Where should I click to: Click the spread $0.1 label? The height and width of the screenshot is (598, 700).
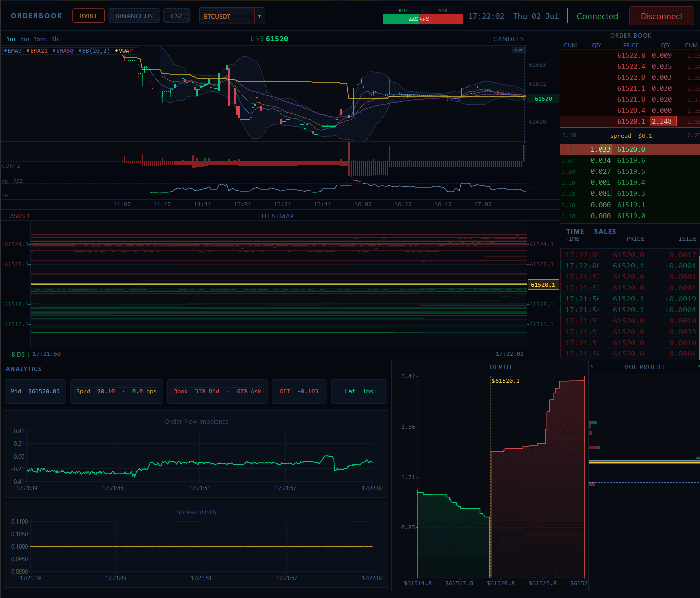631,136
